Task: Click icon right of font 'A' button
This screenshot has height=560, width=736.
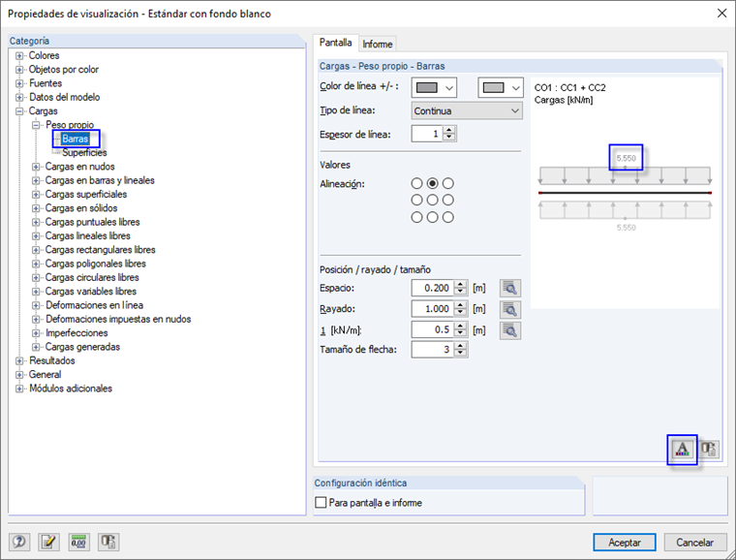Action: pyautogui.click(x=708, y=450)
